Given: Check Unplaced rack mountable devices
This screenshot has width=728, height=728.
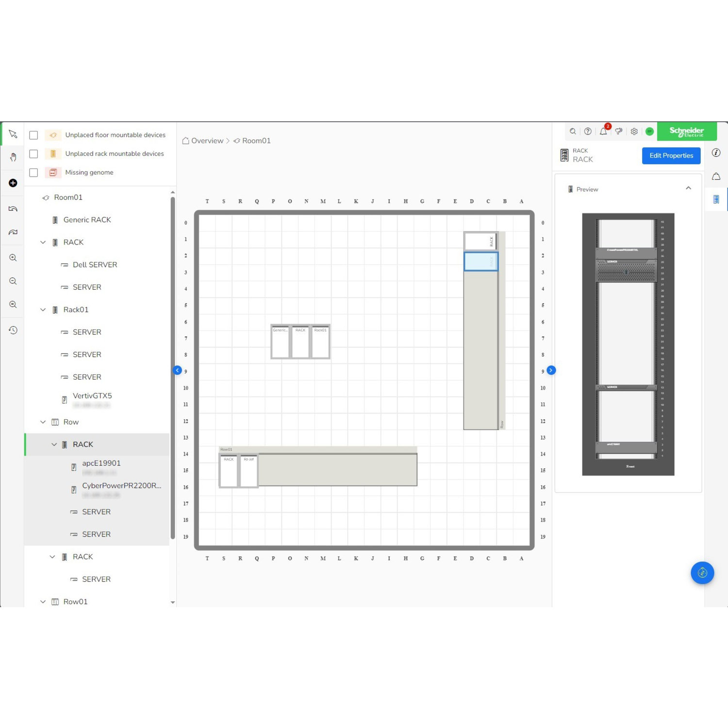Looking at the screenshot, I should [33, 154].
